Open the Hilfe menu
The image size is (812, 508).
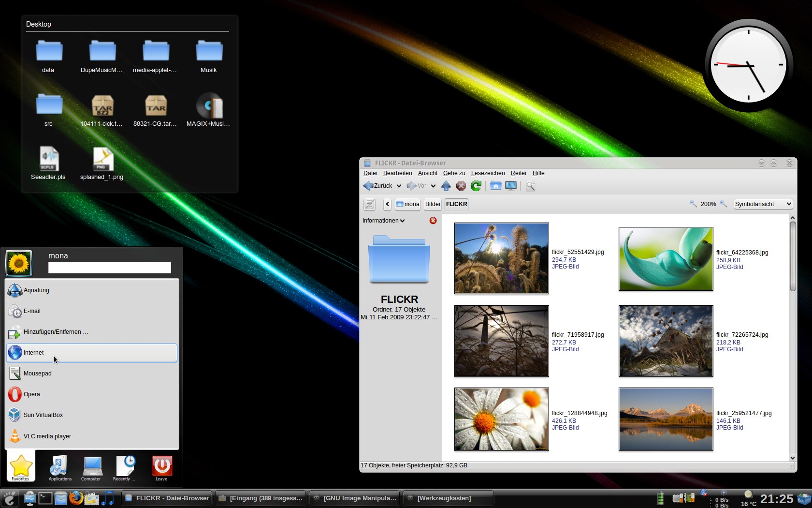538,173
